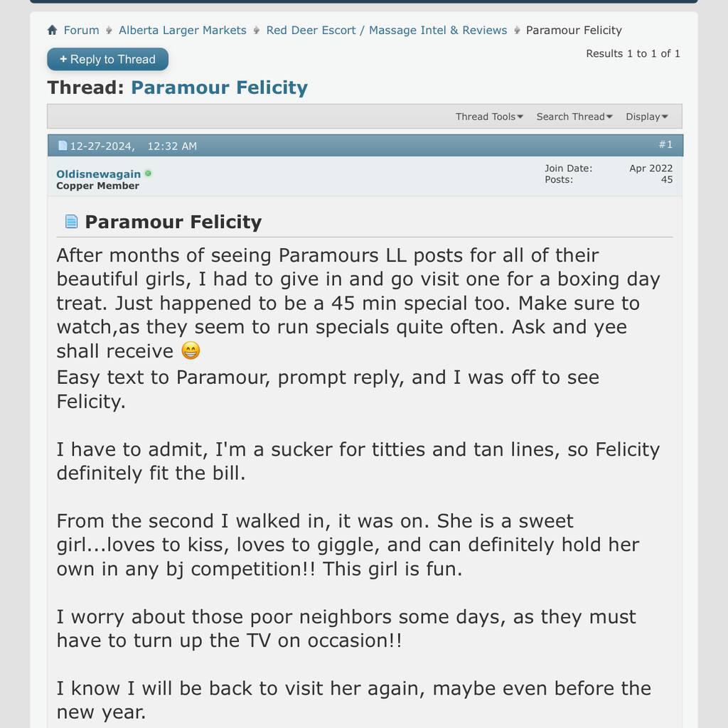Click the green online status dot by Oldisnewagain

pos(148,173)
